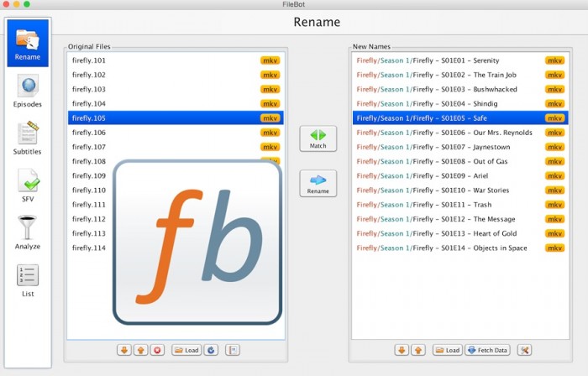Load names into the New Names list
Viewport: 588px width, 376px height.
[448, 350]
